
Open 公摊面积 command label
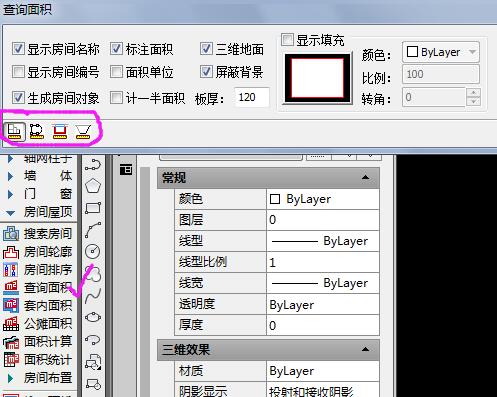tap(48, 323)
